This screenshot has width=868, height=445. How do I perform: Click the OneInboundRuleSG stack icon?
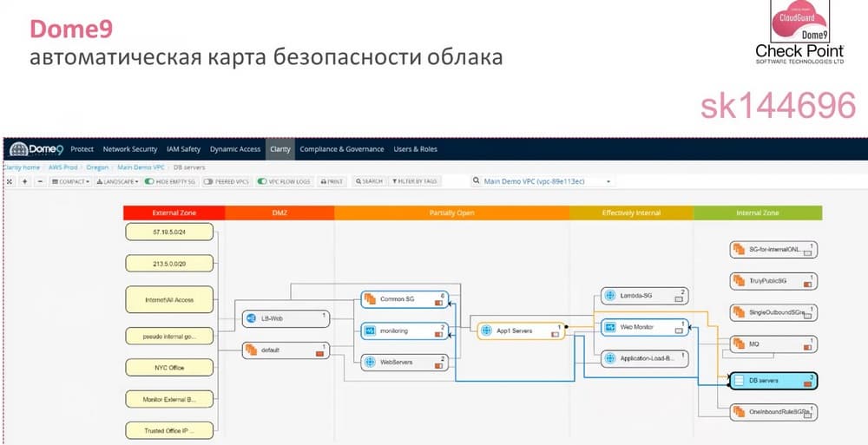pyautogui.click(x=739, y=412)
